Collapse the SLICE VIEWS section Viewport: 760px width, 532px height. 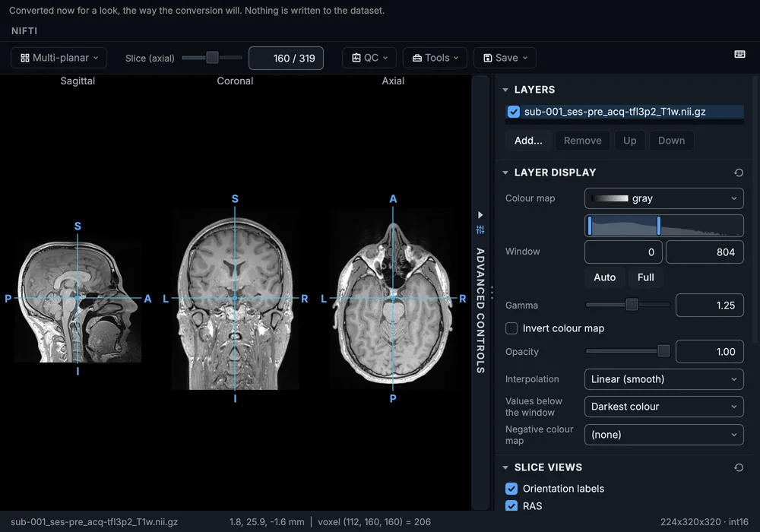505,467
